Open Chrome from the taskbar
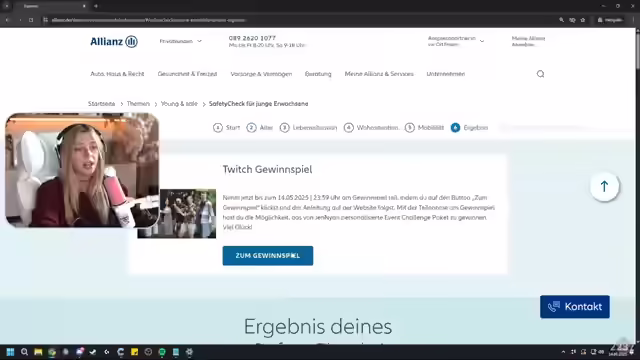 click(x=52, y=352)
